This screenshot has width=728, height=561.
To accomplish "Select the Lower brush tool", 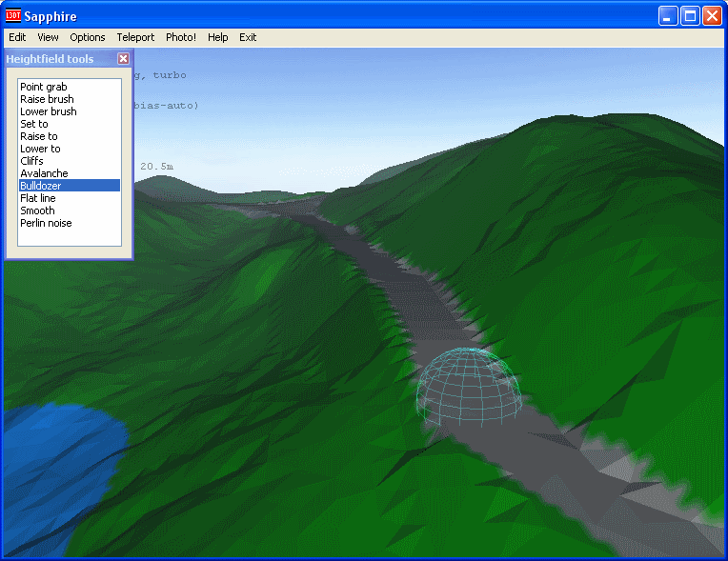I will [x=49, y=111].
